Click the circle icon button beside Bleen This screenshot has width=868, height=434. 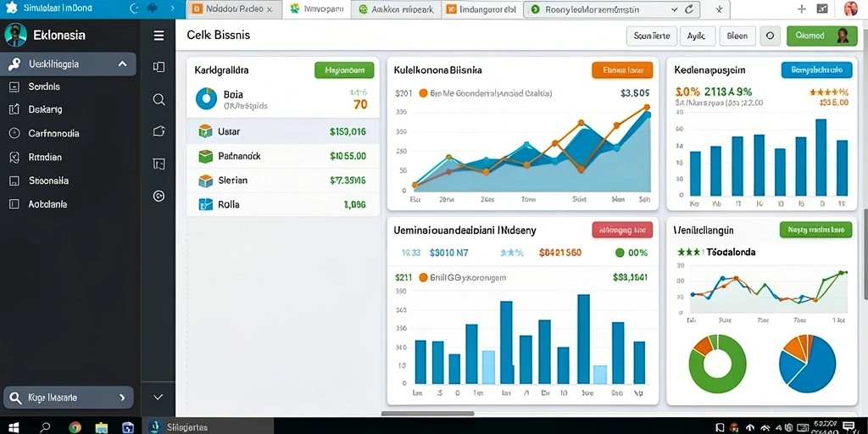770,36
